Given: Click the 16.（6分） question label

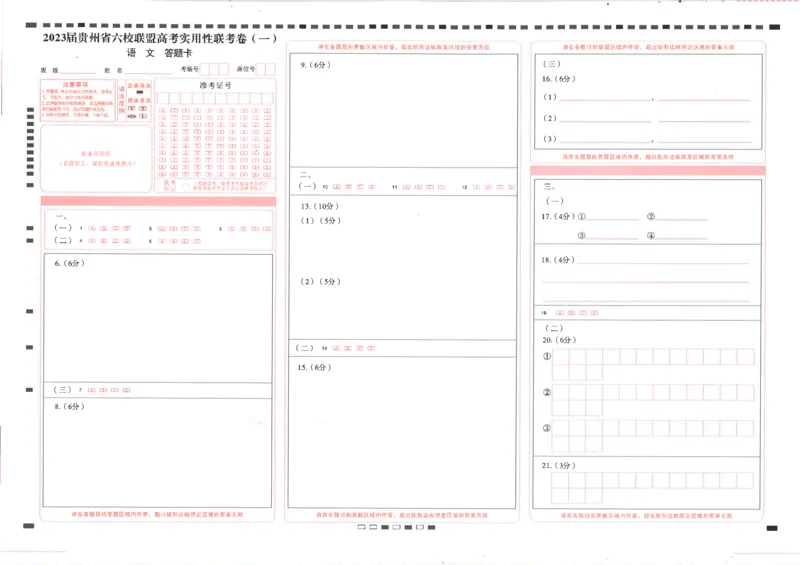Looking at the screenshot, I should coord(559,79).
